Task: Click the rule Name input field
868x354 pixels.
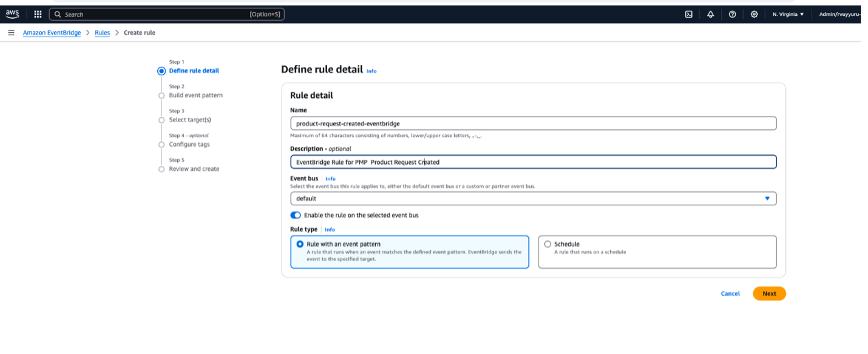Action: tap(534, 123)
